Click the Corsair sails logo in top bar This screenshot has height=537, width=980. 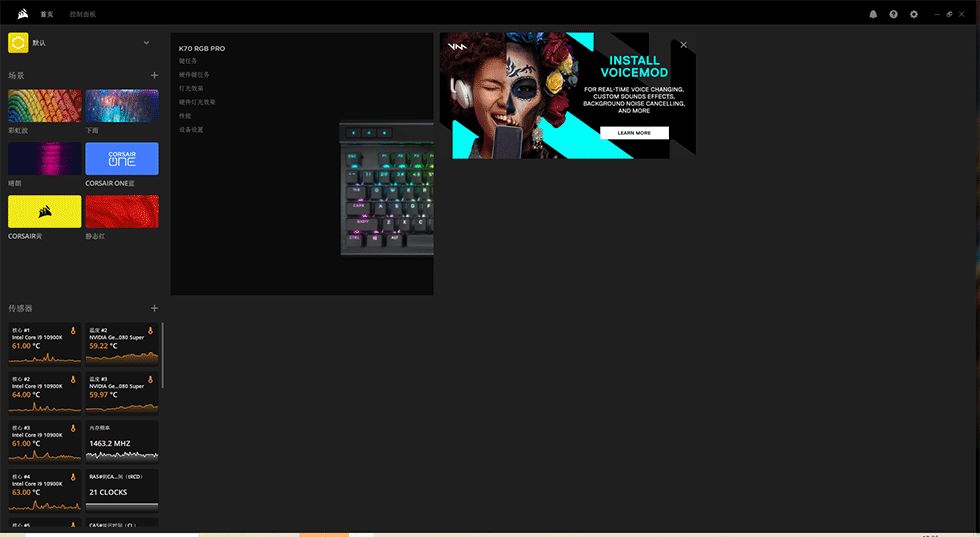pyautogui.click(x=22, y=14)
